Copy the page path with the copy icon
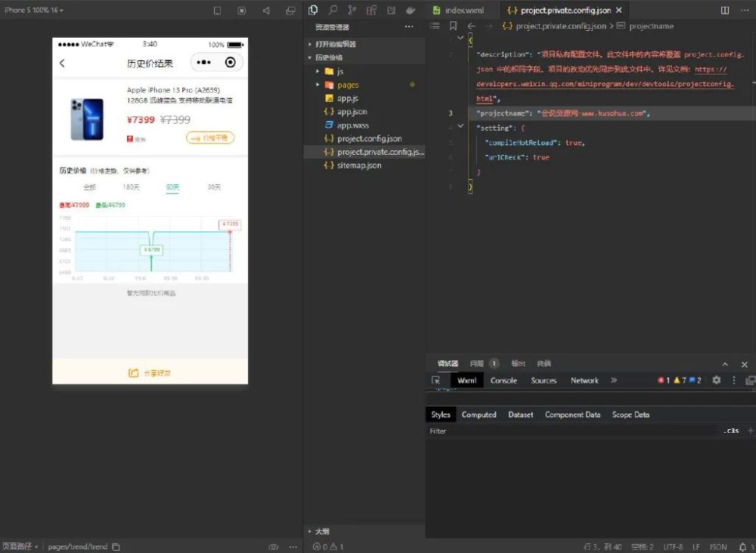The width and height of the screenshot is (756, 553). tap(116, 547)
